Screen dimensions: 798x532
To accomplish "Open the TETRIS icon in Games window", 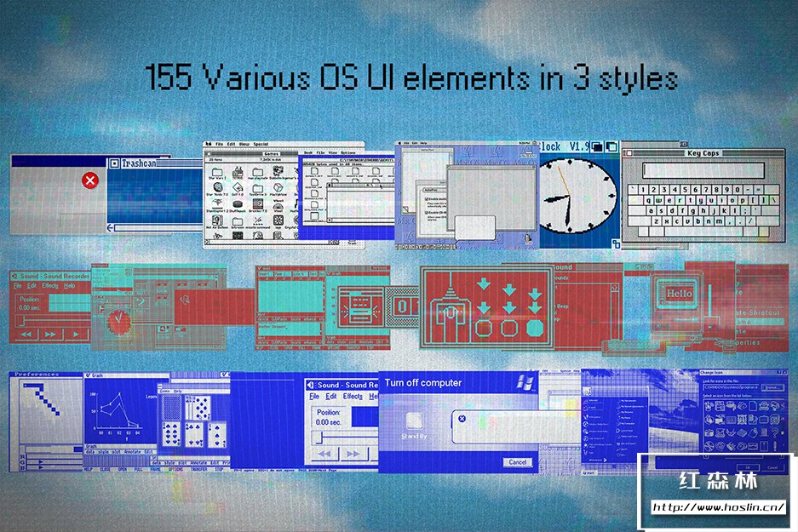I will [x=238, y=172].
